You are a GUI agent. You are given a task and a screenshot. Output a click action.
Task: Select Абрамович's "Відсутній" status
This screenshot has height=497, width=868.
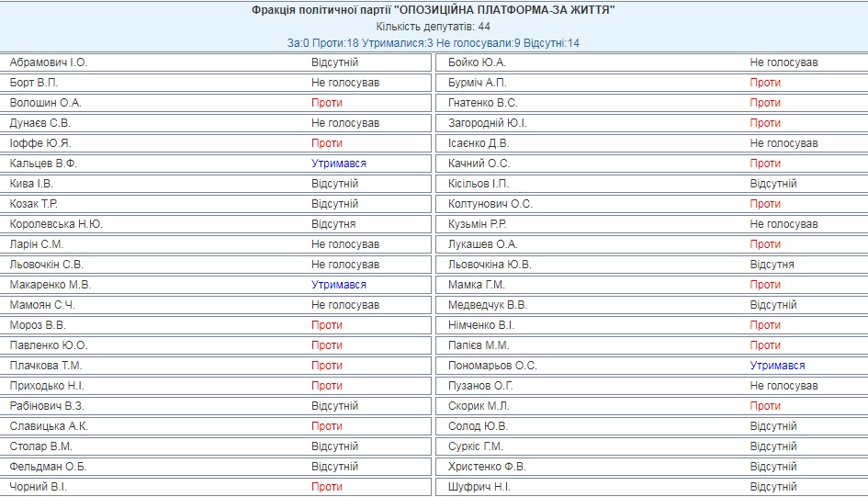335,62
